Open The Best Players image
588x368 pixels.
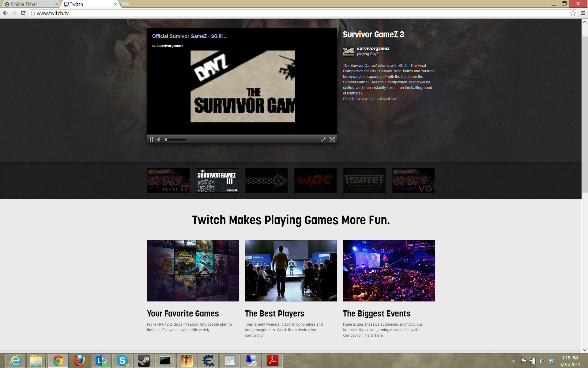pyautogui.click(x=291, y=271)
